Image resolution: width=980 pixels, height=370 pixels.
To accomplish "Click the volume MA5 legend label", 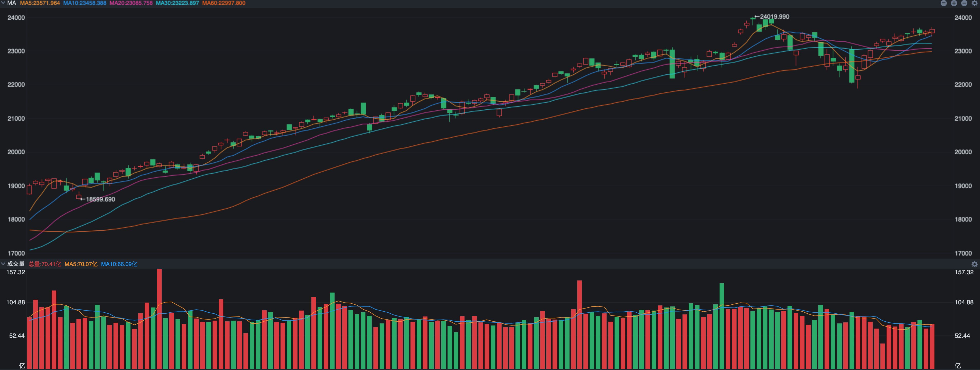I will (x=81, y=264).
